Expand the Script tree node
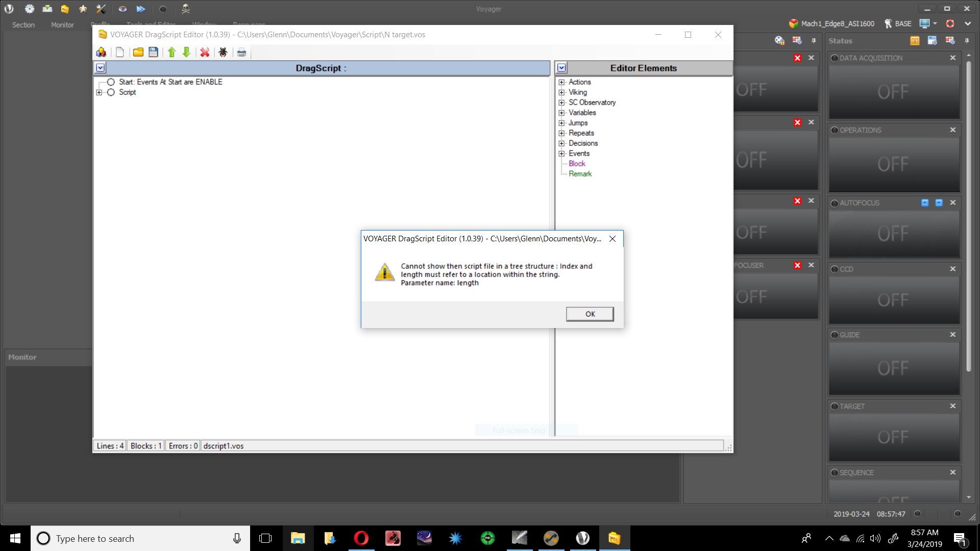The height and width of the screenshot is (551, 980). (x=99, y=92)
